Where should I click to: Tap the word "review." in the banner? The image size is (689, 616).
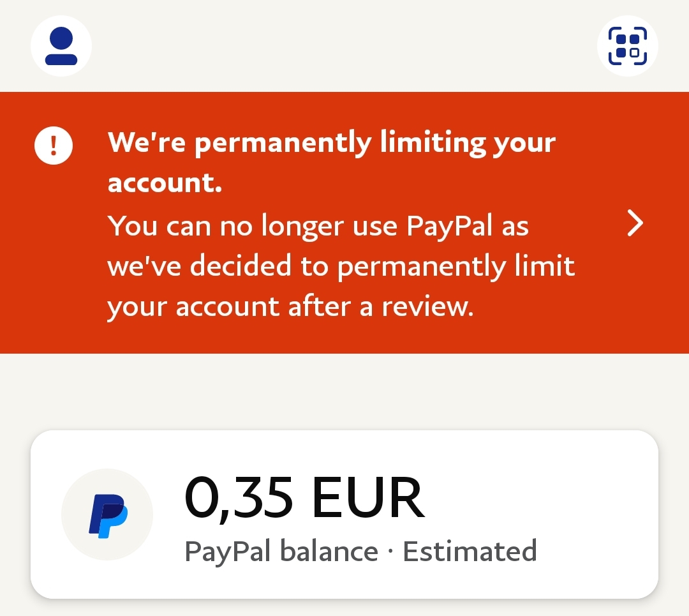pyautogui.click(x=427, y=306)
